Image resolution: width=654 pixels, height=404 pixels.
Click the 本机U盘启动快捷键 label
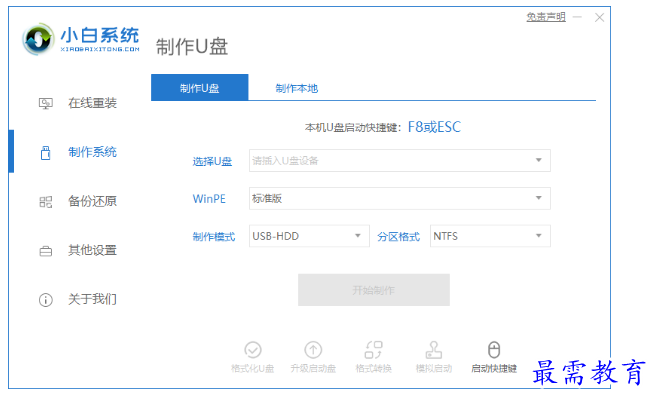(x=351, y=128)
